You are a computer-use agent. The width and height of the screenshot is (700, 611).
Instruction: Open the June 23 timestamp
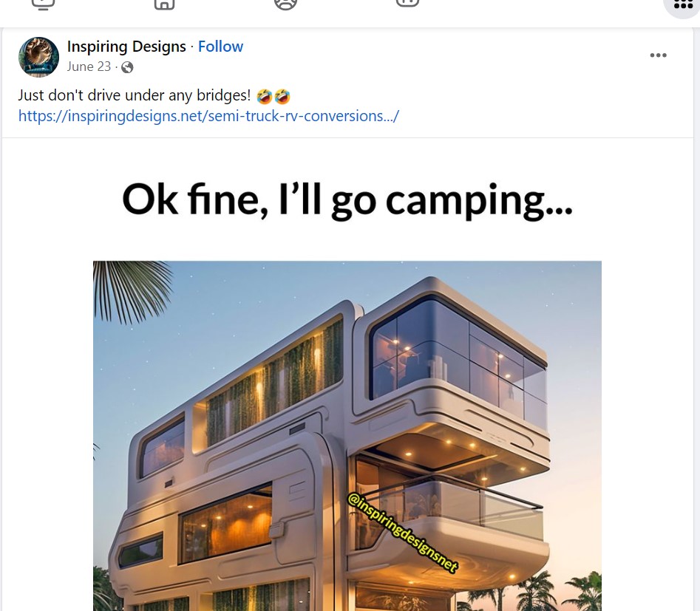coord(89,66)
